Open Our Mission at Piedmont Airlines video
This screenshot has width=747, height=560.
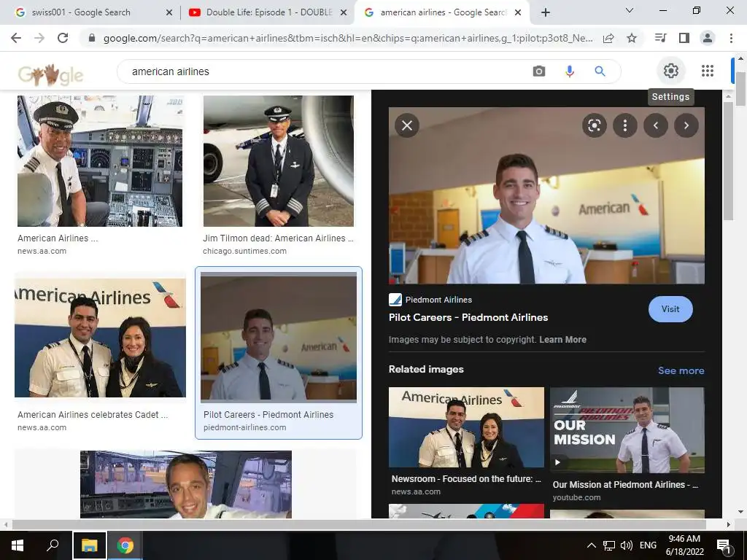pos(627,429)
